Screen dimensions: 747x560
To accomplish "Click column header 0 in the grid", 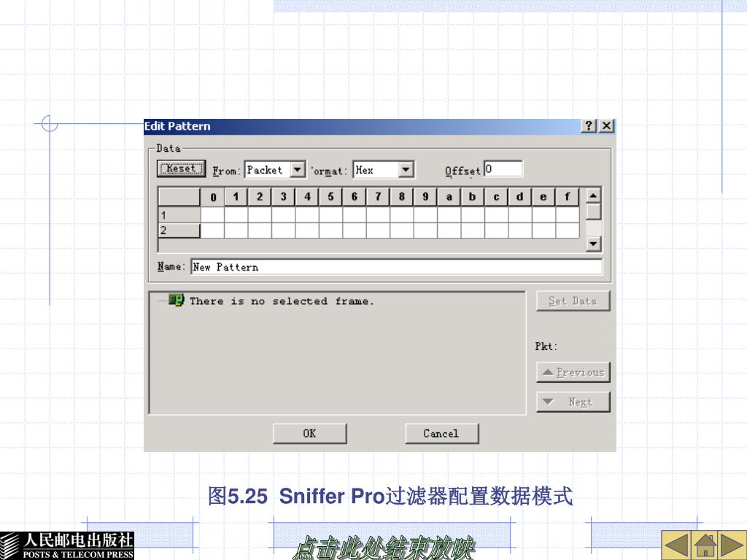I will 212,197.
